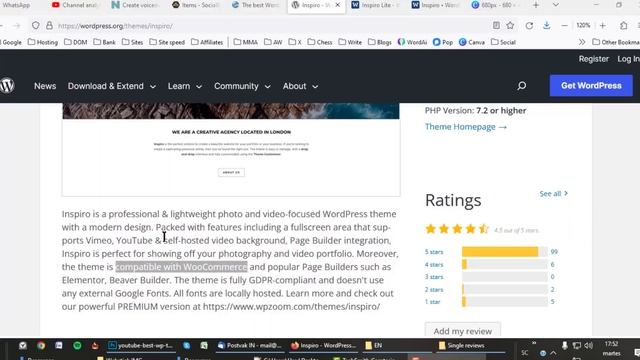Screen dimensions: 640x360
Task: Open the Hosting bookmarks folder
Action: [x=42, y=42]
